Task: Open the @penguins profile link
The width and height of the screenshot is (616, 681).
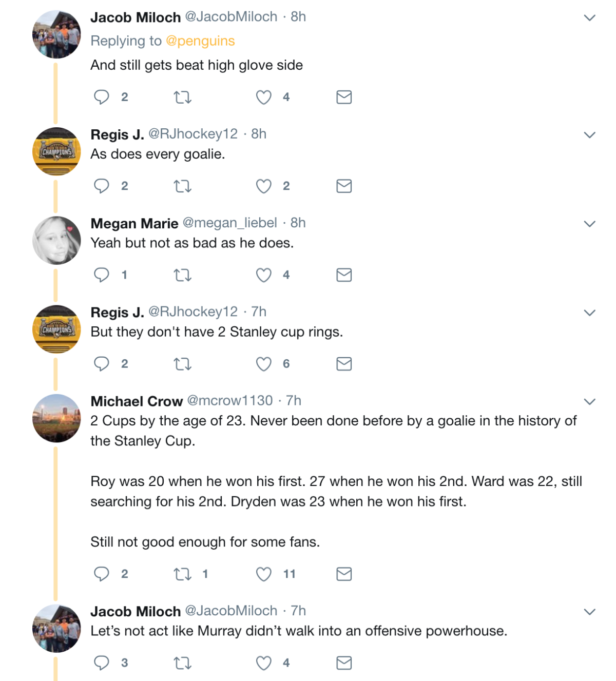Action: pos(200,41)
